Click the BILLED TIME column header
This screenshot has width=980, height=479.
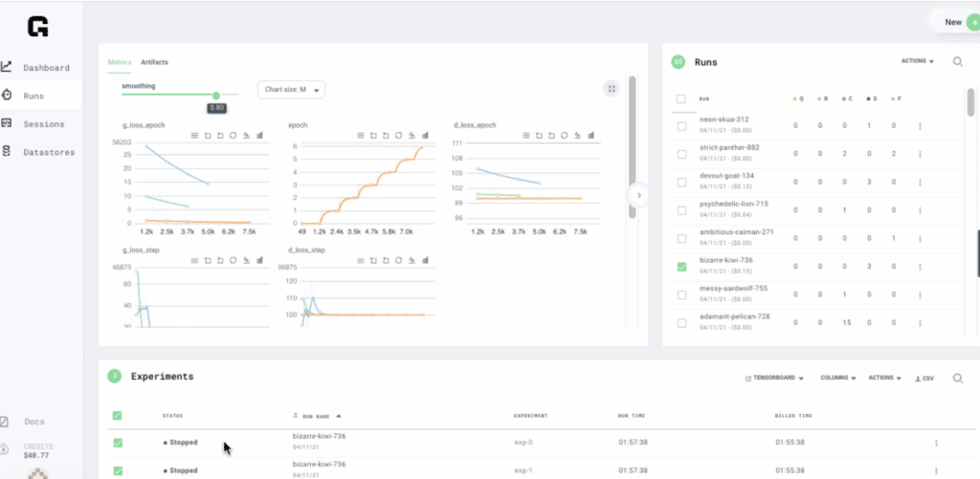(793, 415)
